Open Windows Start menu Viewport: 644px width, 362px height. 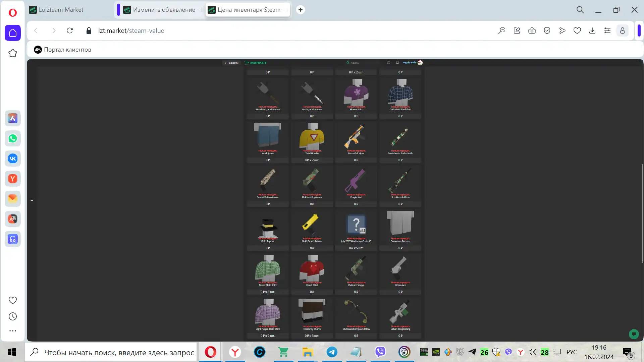tap(12, 352)
